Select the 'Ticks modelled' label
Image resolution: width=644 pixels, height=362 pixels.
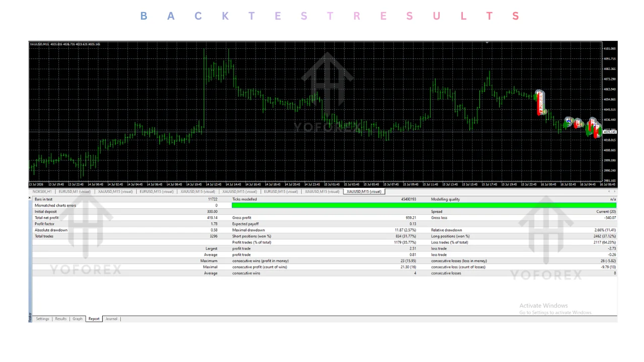[x=245, y=200]
